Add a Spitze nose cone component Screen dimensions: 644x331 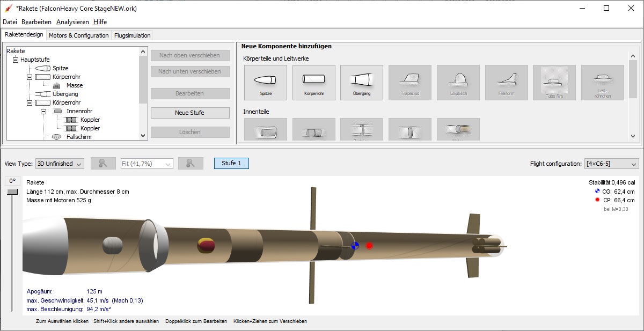coord(265,83)
